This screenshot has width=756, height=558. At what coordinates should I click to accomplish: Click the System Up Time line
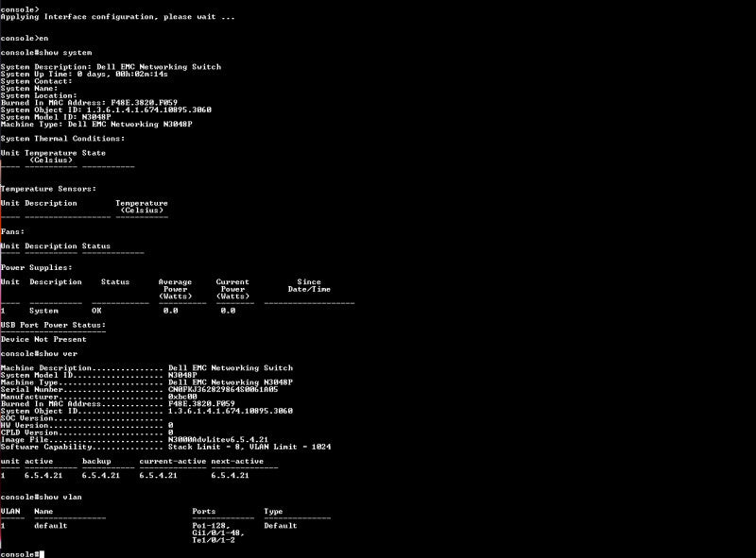tap(84, 75)
